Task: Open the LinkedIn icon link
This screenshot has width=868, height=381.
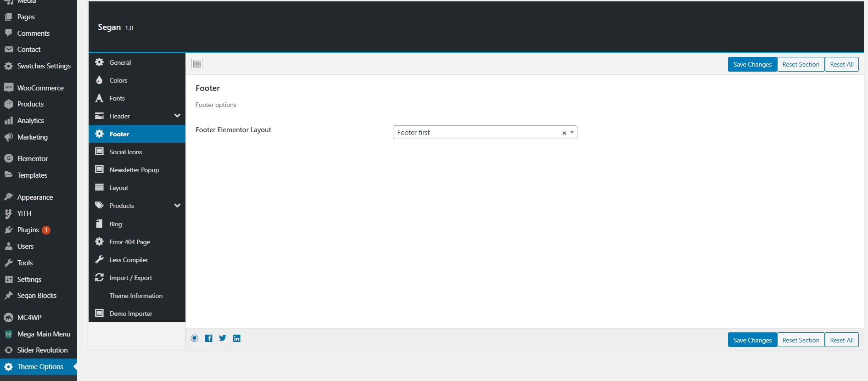Action: tap(237, 338)
